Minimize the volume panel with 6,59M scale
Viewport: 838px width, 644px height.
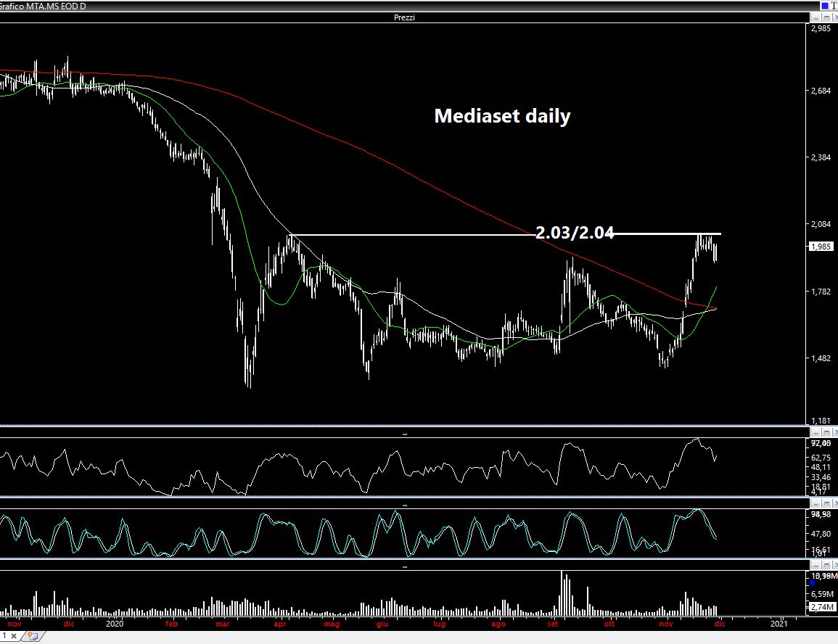(x=816, y=565)
